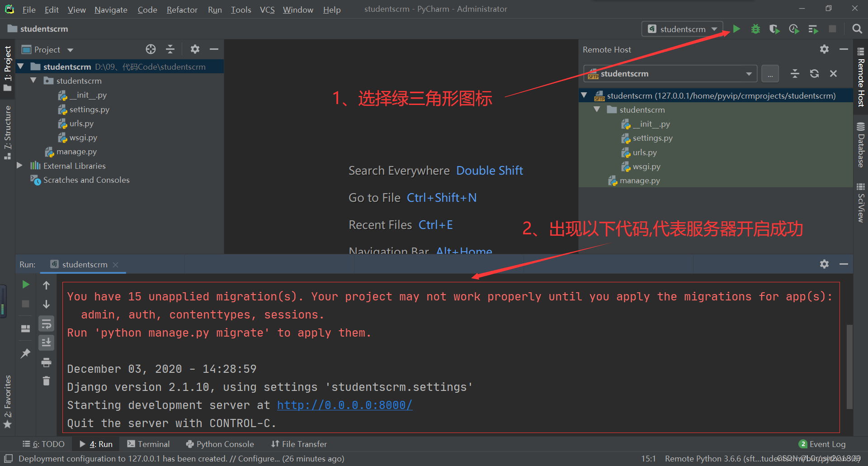
Task: Run the studentscrm configuration with green triangle
Action: coord(736,29)
